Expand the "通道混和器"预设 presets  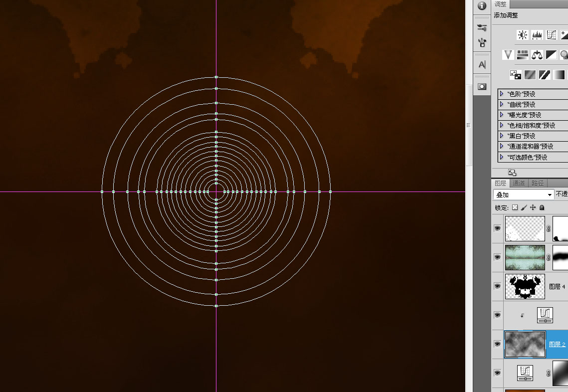pyautogui.click(x=502, y=146)
